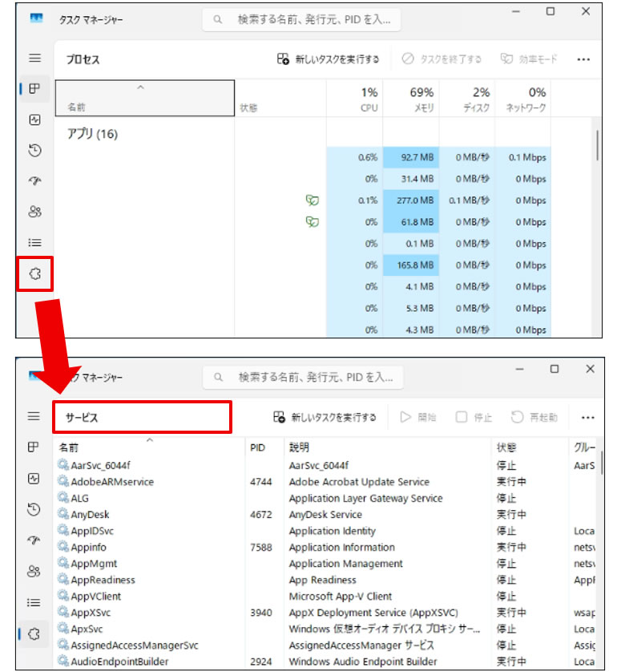The height and width of the screenshot is (672, 617).
Task: Select アプリ (16) group header
Action: click(92, 134)
